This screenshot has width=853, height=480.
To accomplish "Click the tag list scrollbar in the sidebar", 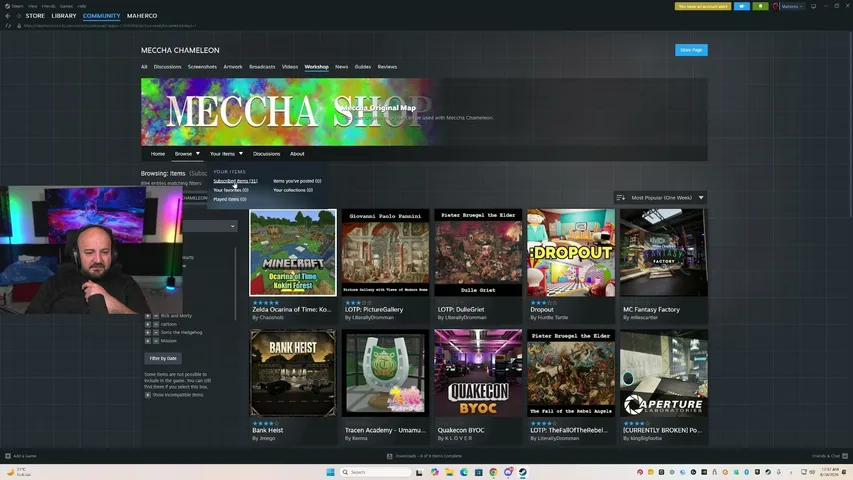I will (236, 283).
